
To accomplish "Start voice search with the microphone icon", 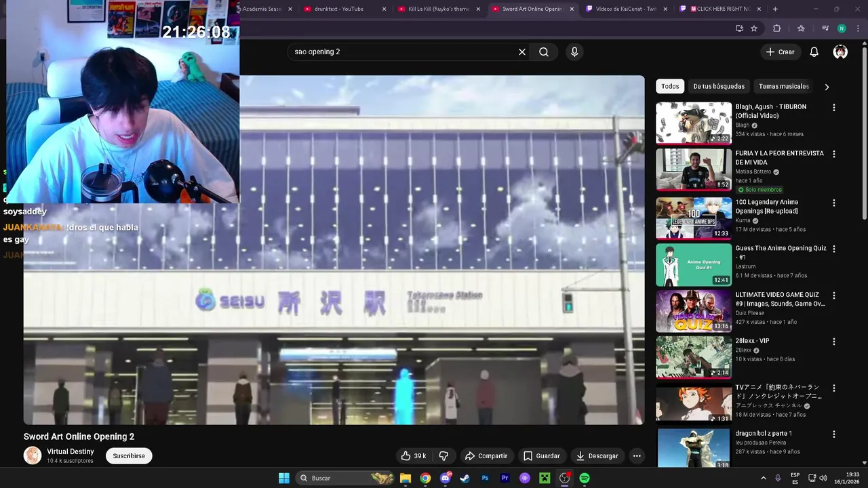I will click(x=574, y=52).
